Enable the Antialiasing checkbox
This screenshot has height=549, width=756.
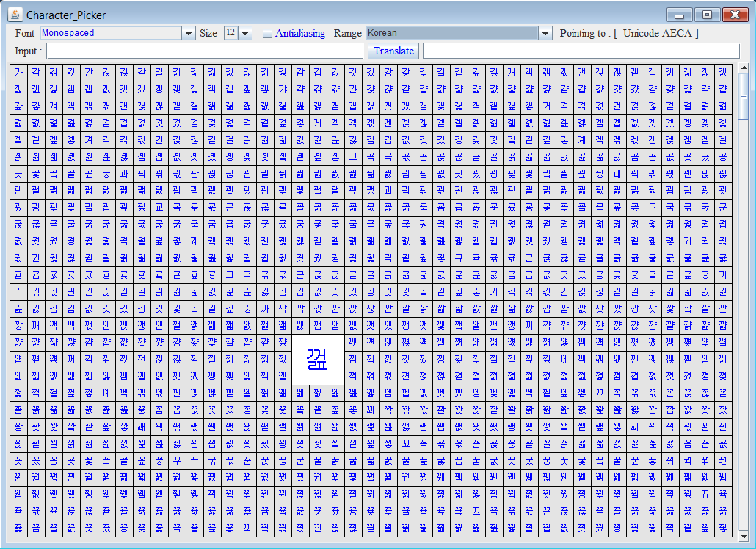[x=268, y=33]
